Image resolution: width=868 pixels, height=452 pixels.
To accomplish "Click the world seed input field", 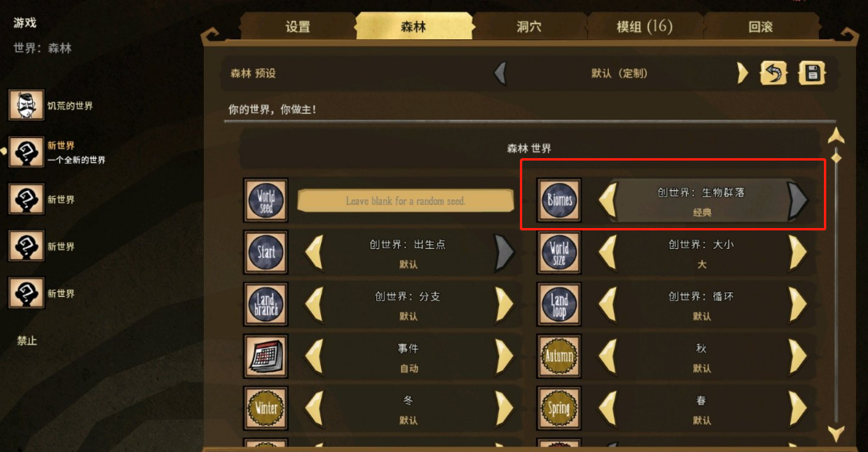I will 406,201.
